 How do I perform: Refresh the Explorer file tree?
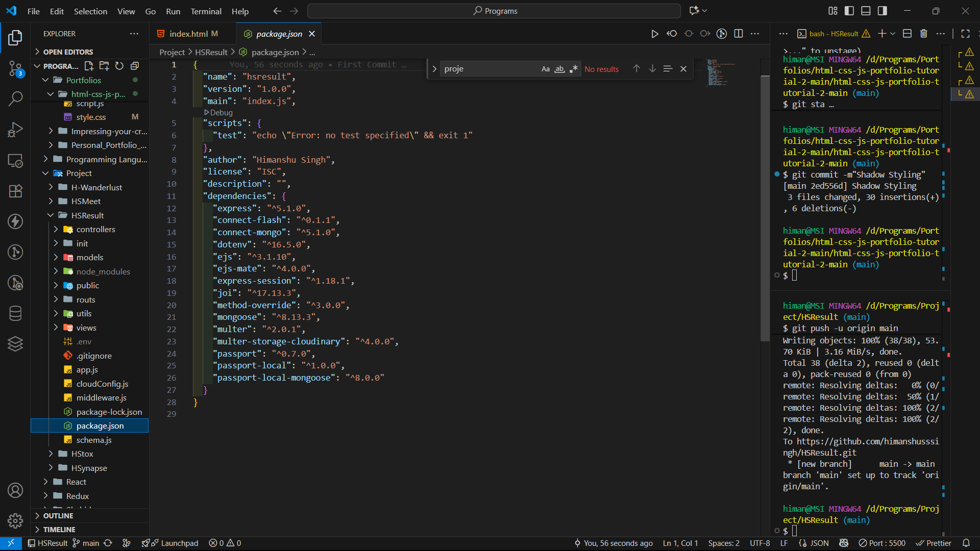(119, 66)
